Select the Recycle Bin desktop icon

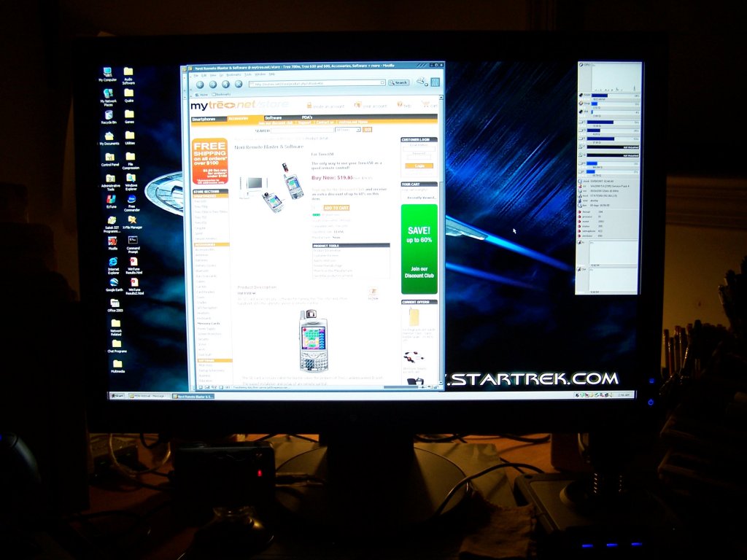pyautogui.click(x=109, y=117)
